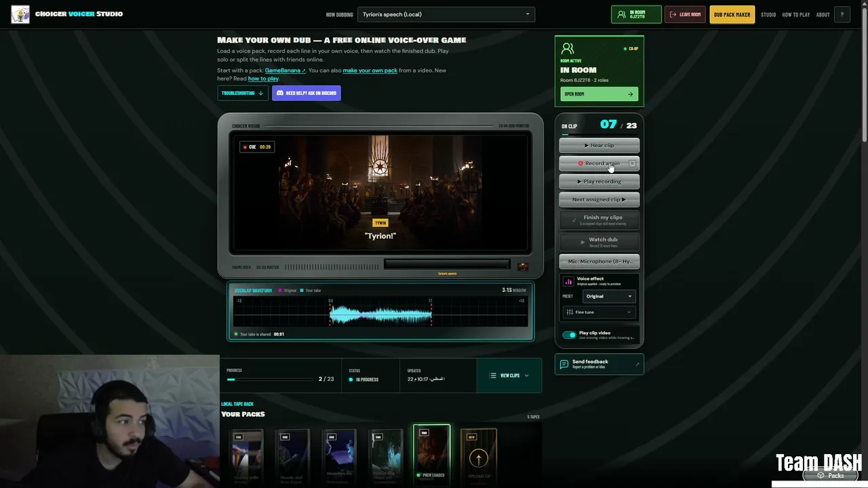The height and width of the screenshot is (488, 868).
Task: Select the third tape in Your Packs
Action: click(x=339, y=457)
